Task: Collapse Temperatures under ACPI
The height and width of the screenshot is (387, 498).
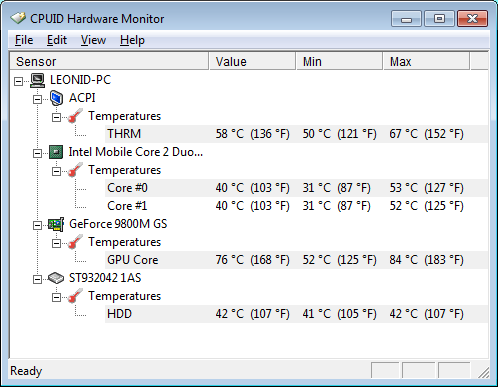Action: [x=56, y=117]
